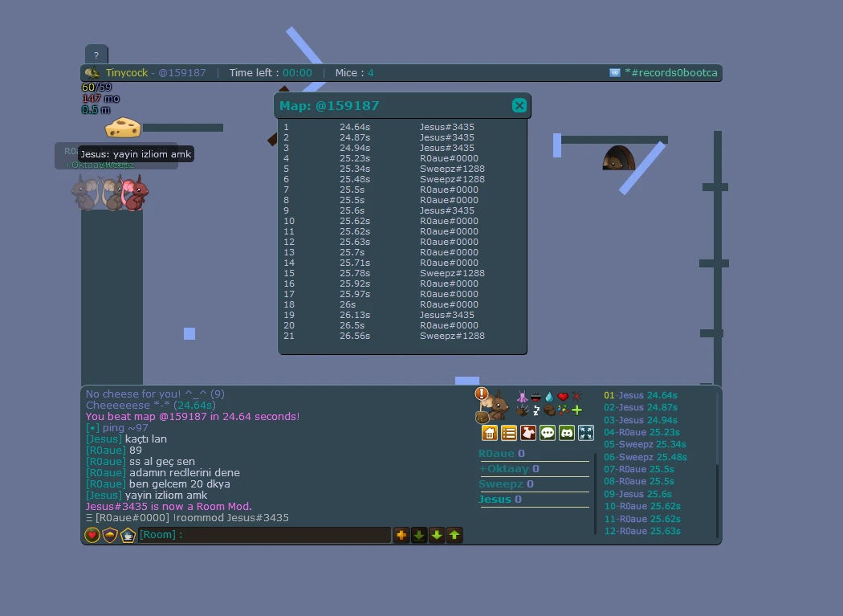
Task: Click the plain green down arrow button
Action: [x=437, y=535]
